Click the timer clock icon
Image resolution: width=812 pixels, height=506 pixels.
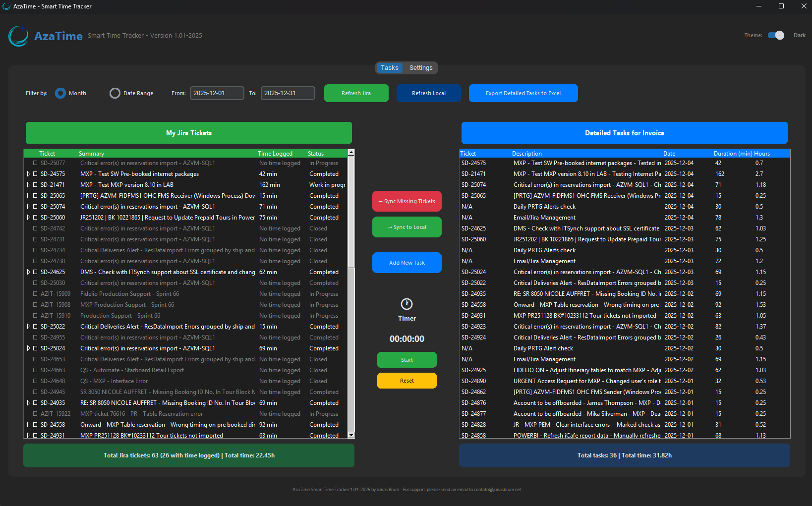[x=406, y=304]
